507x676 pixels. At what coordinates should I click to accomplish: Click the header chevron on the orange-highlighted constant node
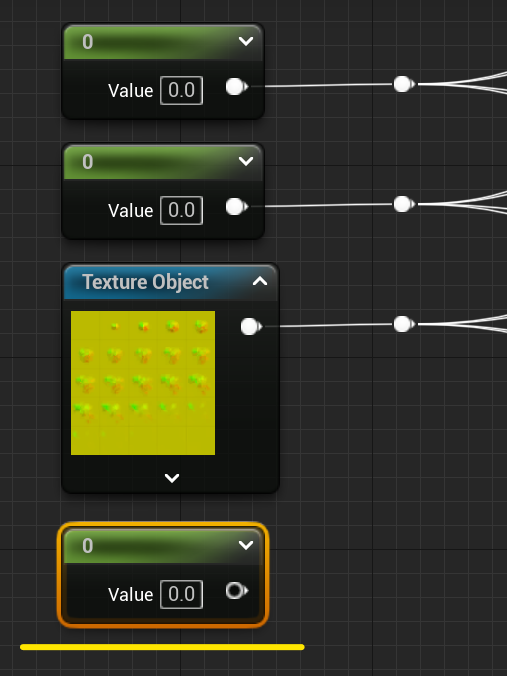click(x=246, y=545)
